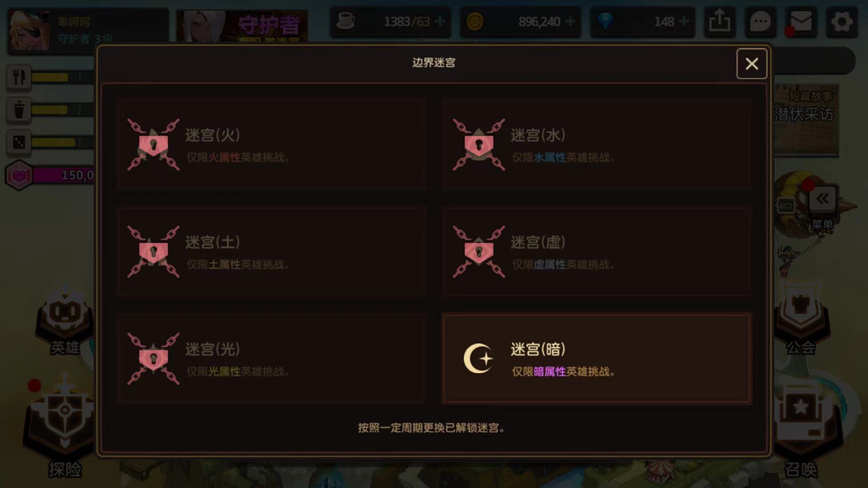868x488 pixels.
Task: Click the lock icon on 迷宫(光)
Action: [x=153, y=359]
